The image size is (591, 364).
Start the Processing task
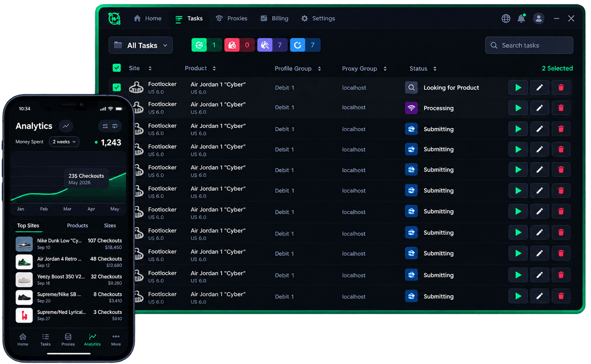(x=518, y=108)
